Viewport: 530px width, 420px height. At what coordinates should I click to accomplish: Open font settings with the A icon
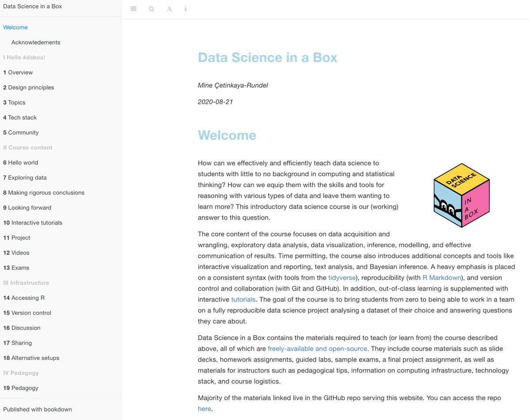[x=169, y=9]
